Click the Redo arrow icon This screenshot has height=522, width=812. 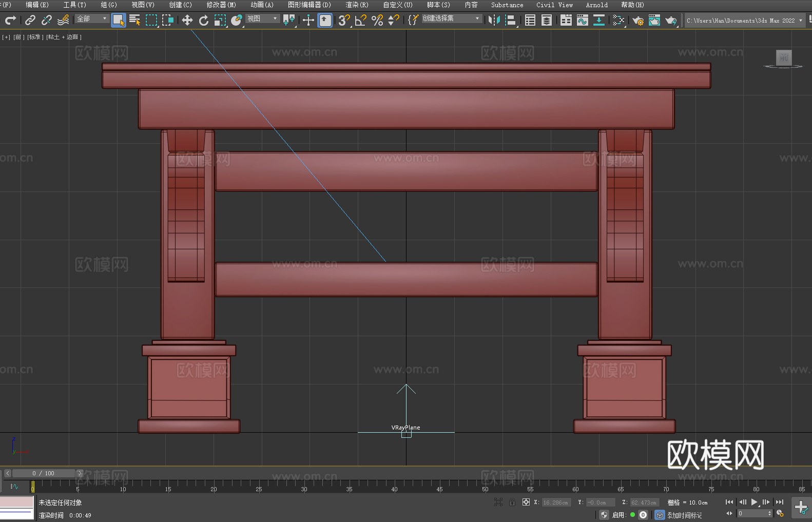[x=10, y=20]
